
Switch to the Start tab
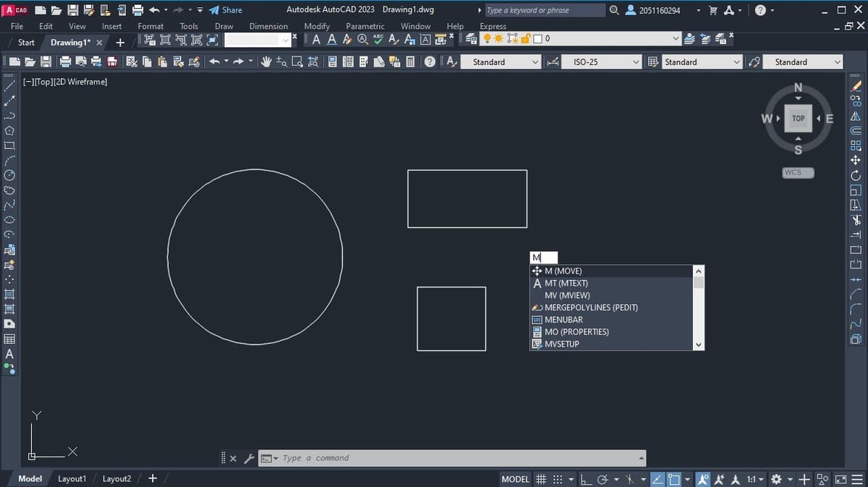26,43
